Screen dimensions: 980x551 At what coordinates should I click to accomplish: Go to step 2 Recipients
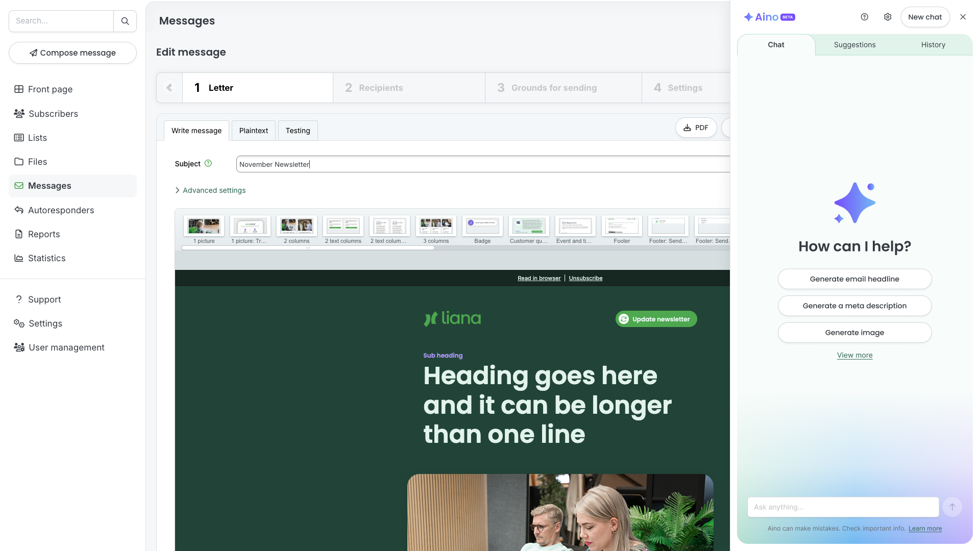click(380, 88)
